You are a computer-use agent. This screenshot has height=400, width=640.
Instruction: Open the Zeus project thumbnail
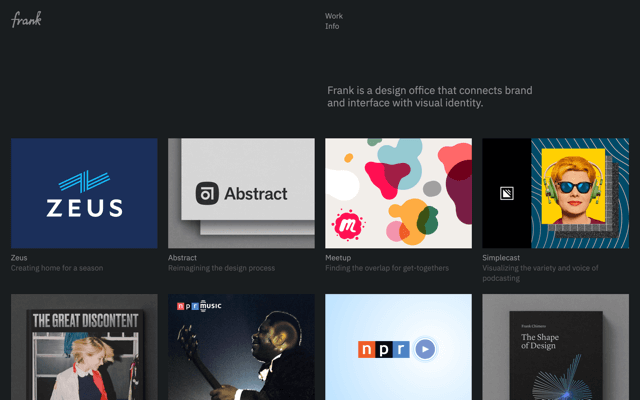pos(84,193)
